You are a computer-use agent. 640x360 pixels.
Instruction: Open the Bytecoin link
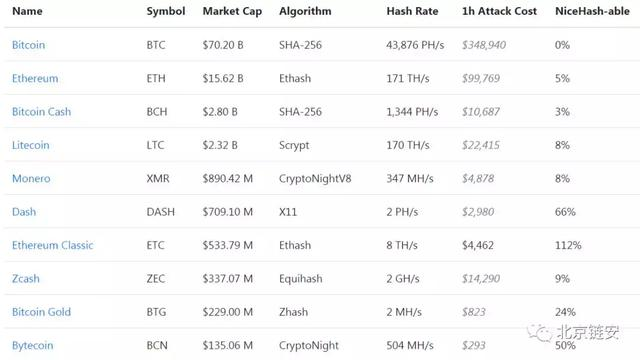33,346
